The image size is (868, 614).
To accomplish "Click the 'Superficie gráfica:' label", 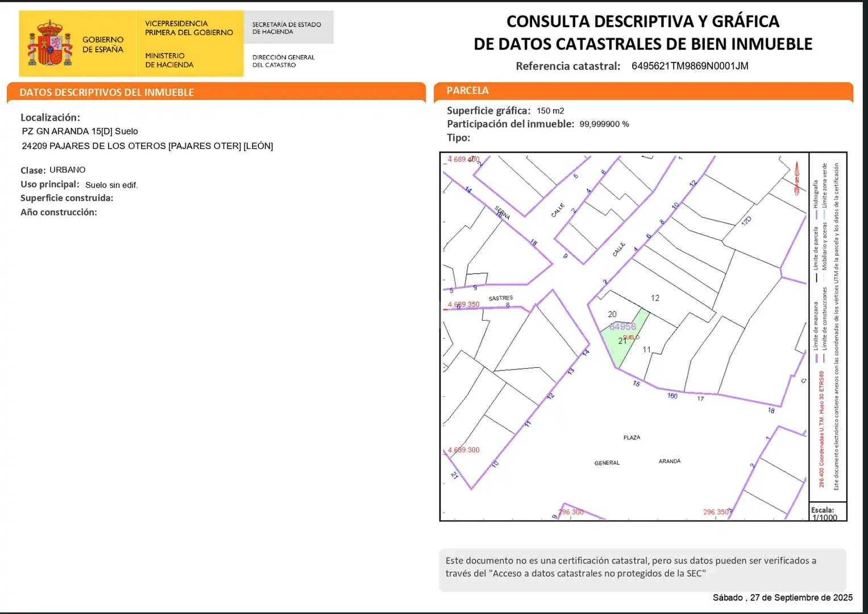I will (x=488, y=111).
